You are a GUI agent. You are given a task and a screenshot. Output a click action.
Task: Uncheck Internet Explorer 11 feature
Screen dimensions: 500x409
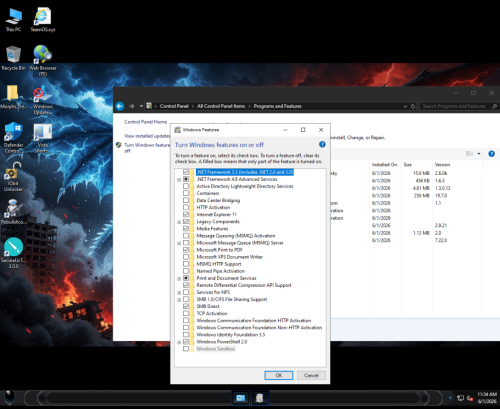point(186,214)
